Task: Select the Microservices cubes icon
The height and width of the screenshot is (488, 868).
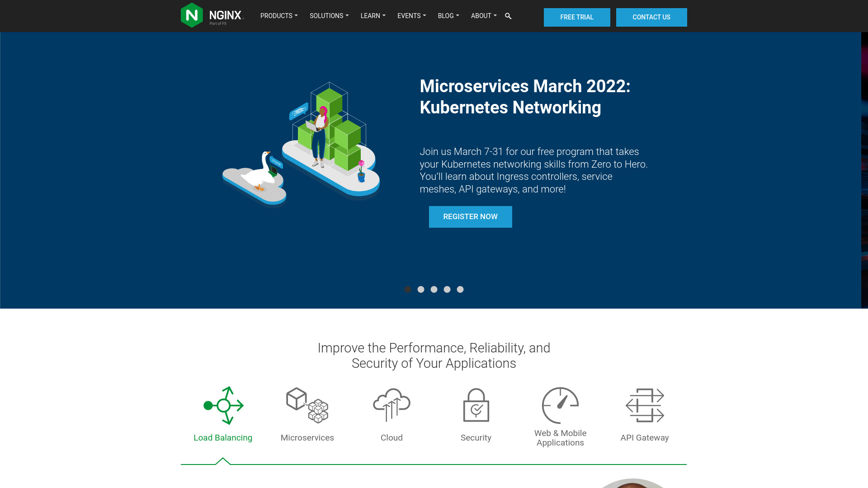Action: 307,405
